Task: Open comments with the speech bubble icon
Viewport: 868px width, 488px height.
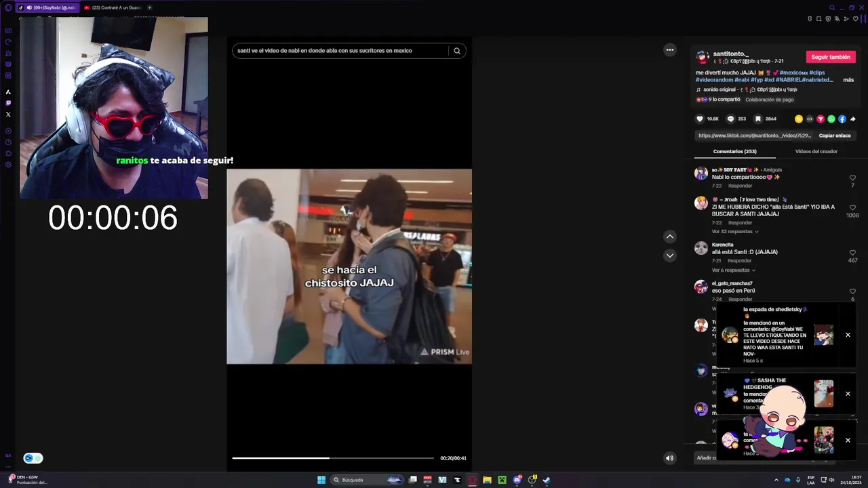Action: 730,119
